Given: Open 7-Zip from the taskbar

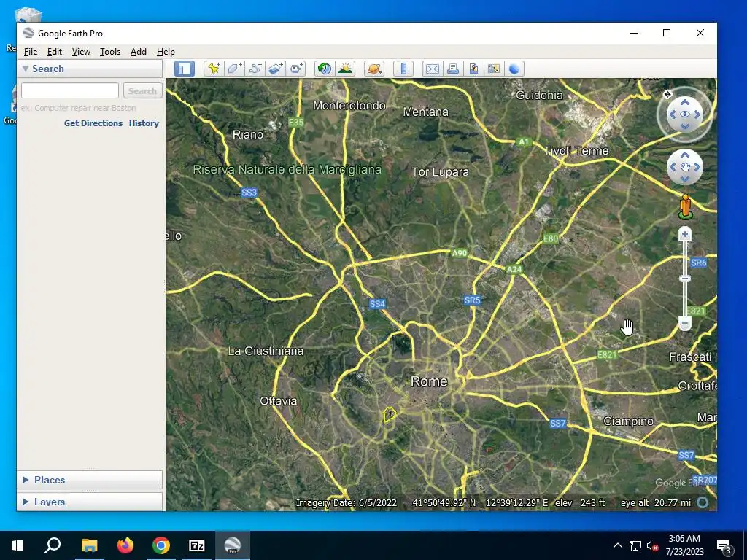Looking at the screenshot, I should coord(197,545).
